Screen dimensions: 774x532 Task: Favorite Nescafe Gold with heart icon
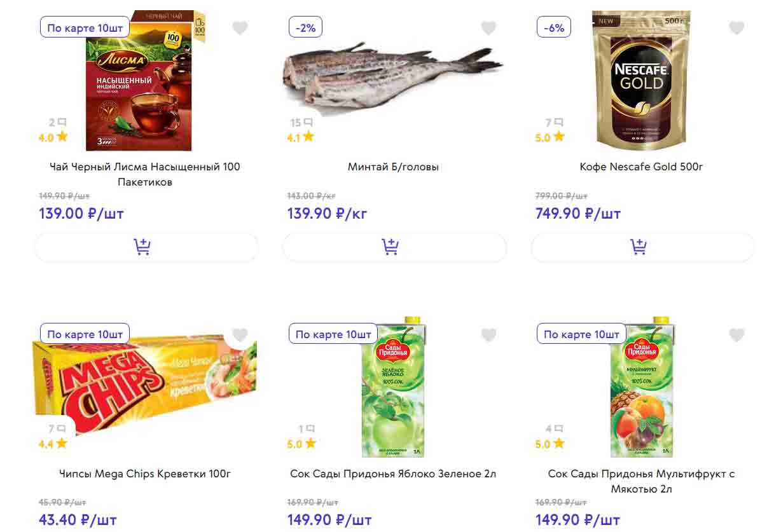736,28
